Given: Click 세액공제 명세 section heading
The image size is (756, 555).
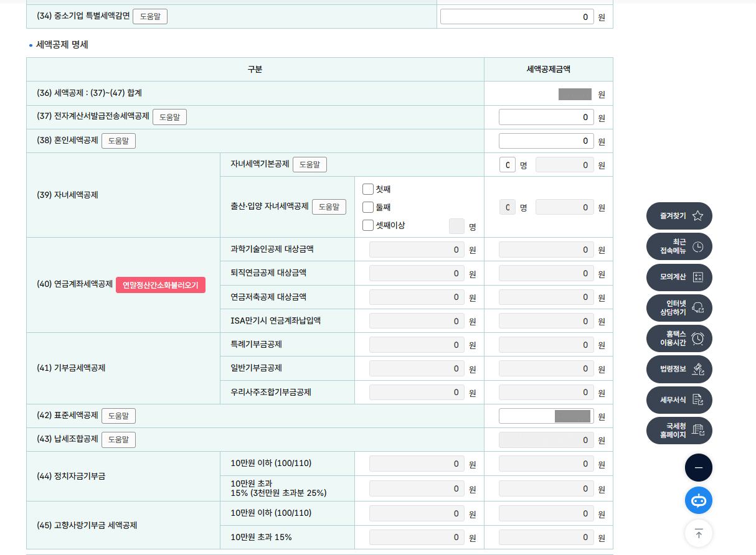Looking at the screenshot, I should 62,45.
